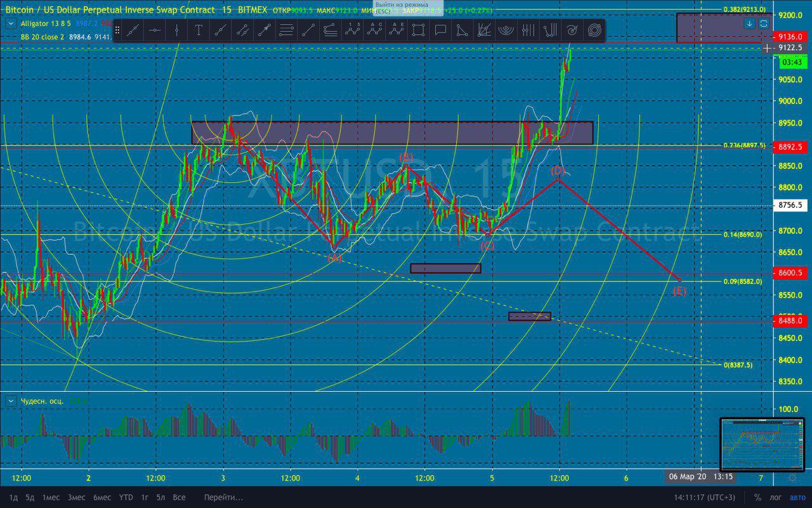The image size is (812, 508).
Task: Set time range to 3мес
Action: click(x=76, y=497)
